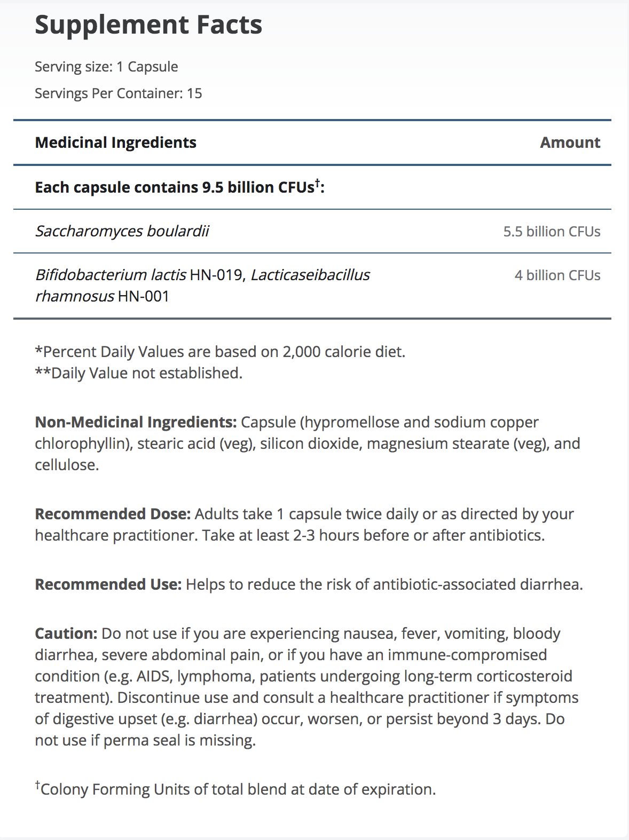The image size is (629, 840).
Task: Click the 'Serving size: 1 Capsule' text
Action: (106, 67)
